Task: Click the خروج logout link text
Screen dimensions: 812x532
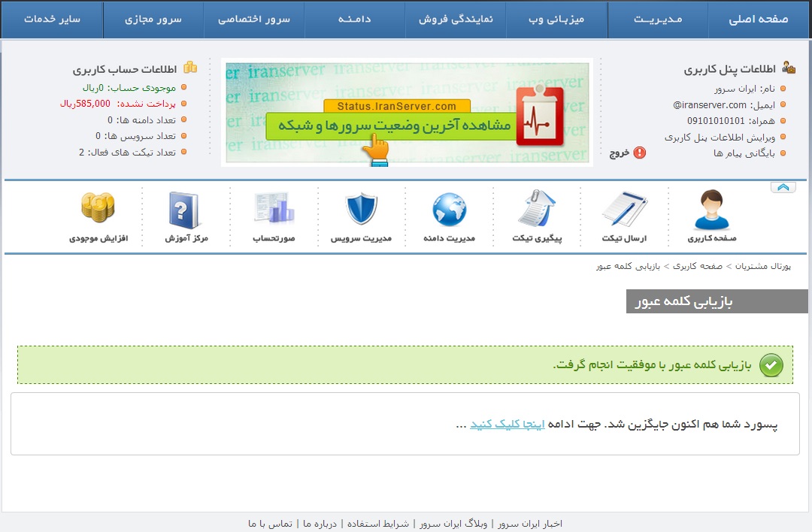Action: click(x=620, y=153)
